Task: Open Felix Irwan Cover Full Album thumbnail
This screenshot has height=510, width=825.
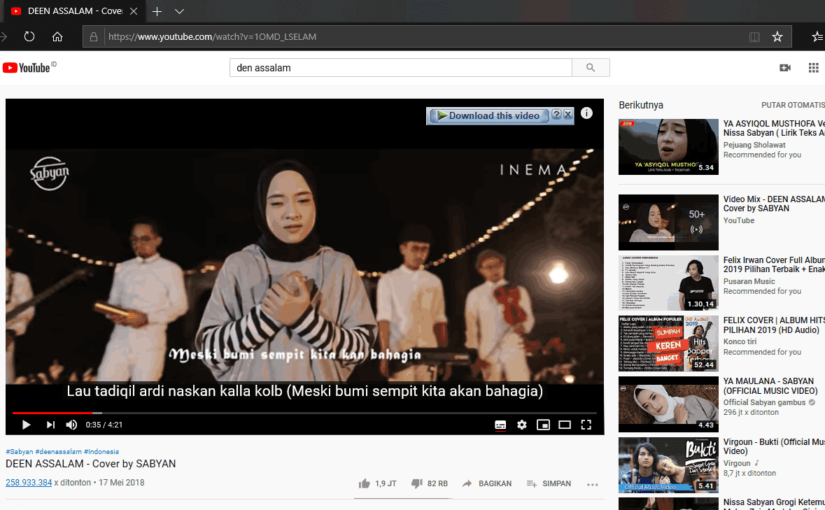Action: (x=668, y=283)
